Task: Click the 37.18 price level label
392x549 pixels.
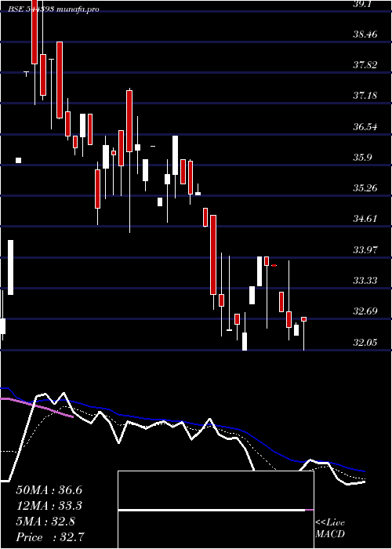Action: tap(365, 95)
